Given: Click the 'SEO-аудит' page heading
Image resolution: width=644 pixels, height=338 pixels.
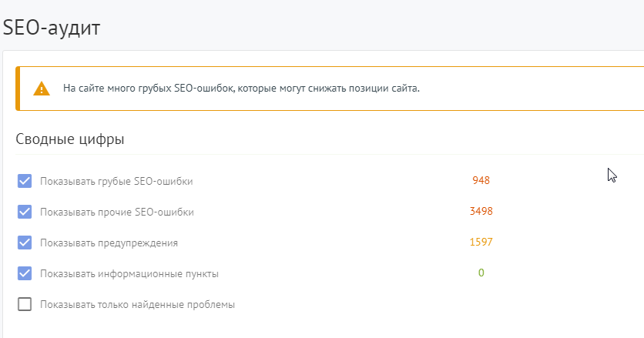Looking at the screenshot, I should (x=52, y=28).
